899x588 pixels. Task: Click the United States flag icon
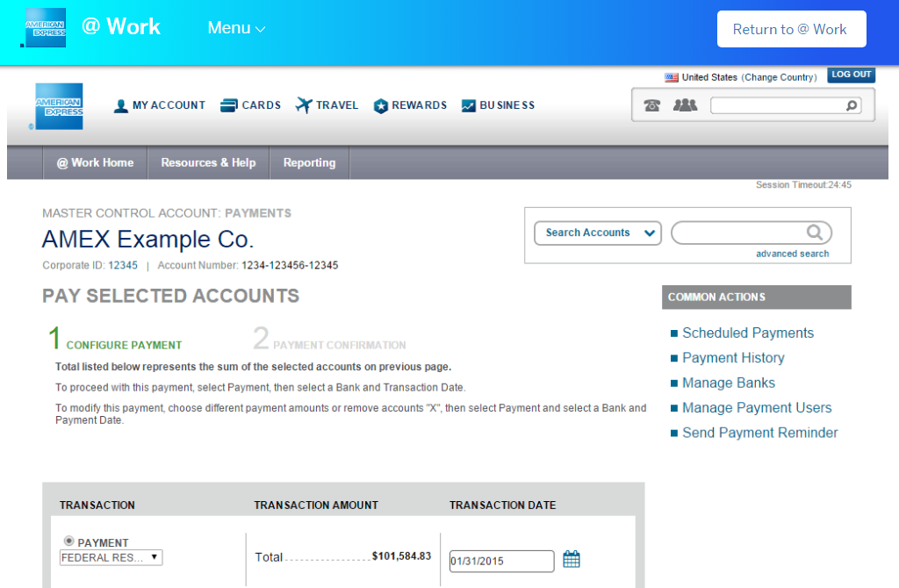pyautogui.click(x=672, y=77)
